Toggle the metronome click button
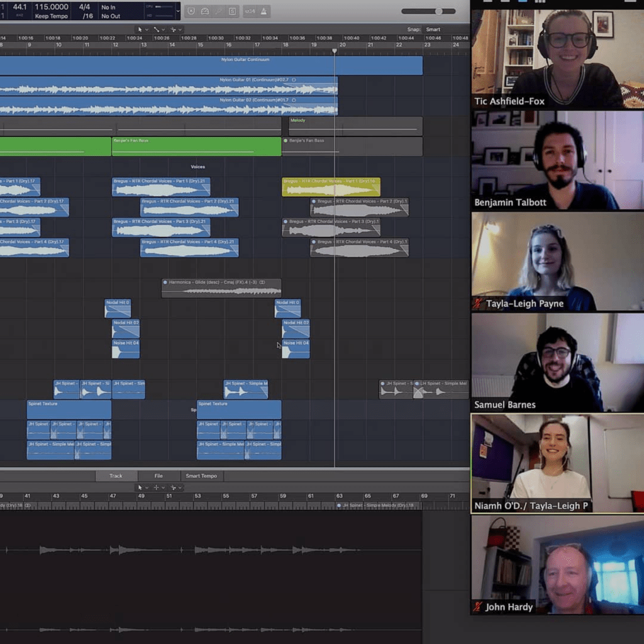 point(264,11)
